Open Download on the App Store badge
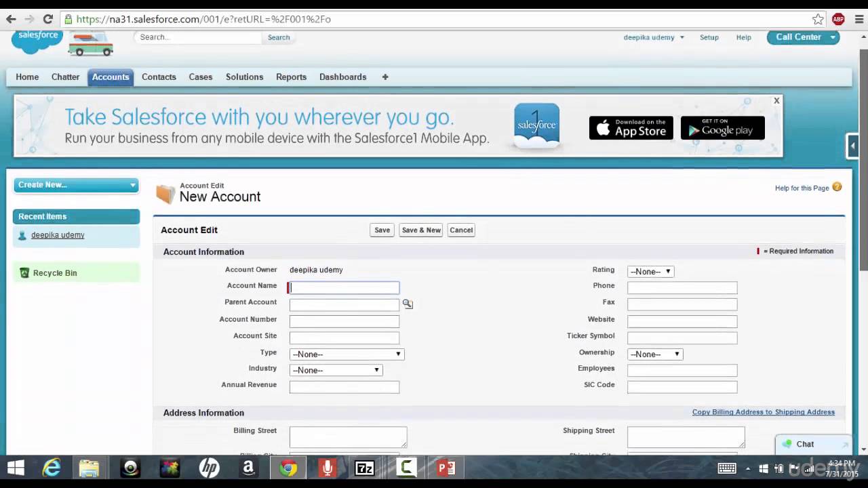The image size is (868, 488). [631, 128]
